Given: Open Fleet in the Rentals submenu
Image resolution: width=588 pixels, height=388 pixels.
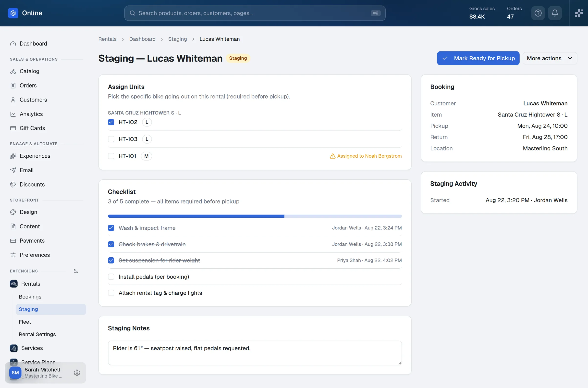Looking at the screenshot, I should pos(51,322).
